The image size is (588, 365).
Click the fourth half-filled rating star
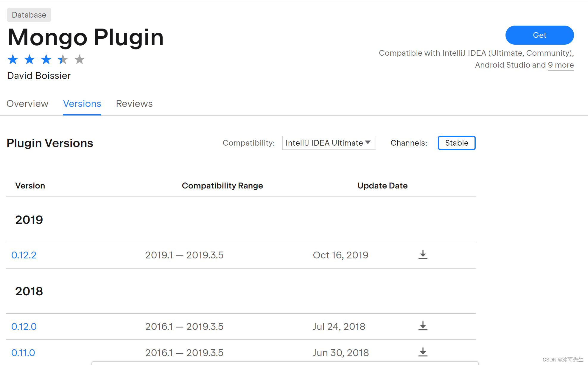point(63,60)
